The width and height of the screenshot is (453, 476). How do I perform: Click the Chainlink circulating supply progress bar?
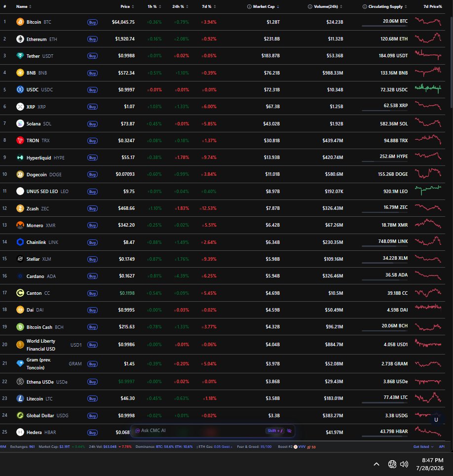[385, 246]
